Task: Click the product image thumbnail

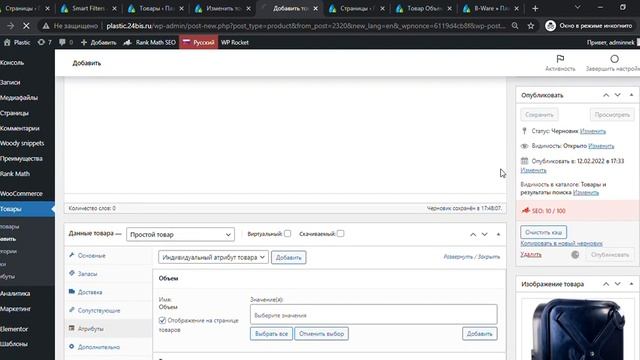Action: point(578,329)
